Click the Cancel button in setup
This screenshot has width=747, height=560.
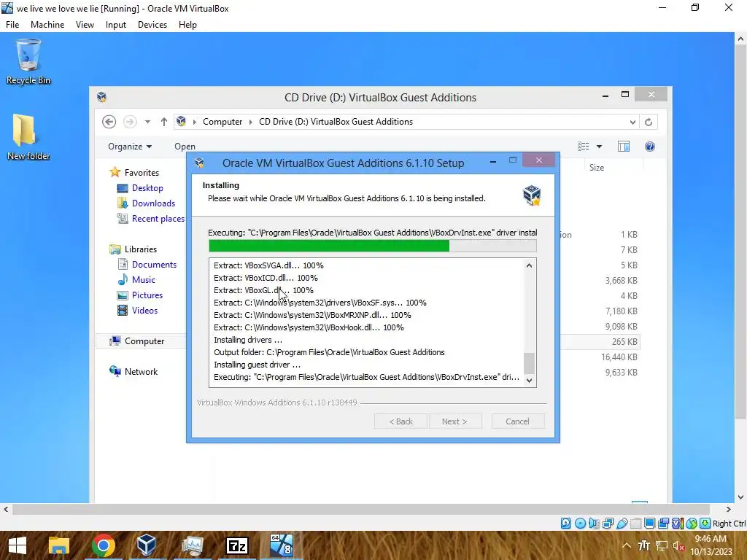[x=518, y=421]
